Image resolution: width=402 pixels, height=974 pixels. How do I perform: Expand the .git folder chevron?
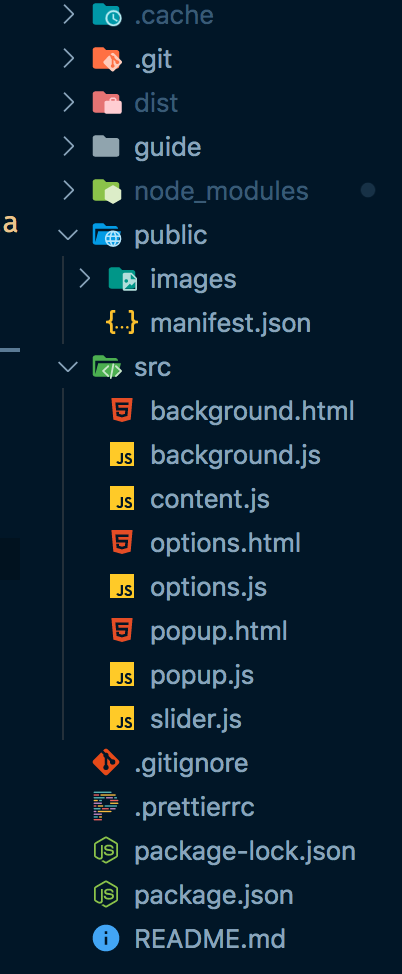click(x=69, y=60)
